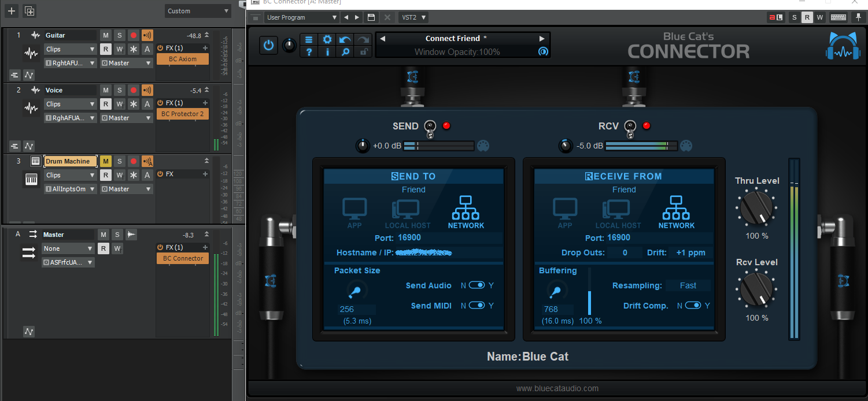The height and width of the screenshot is (401, 868).
Task: Go to the previous plugin preset, Connect Friend
Action: [x=382, y=39]
